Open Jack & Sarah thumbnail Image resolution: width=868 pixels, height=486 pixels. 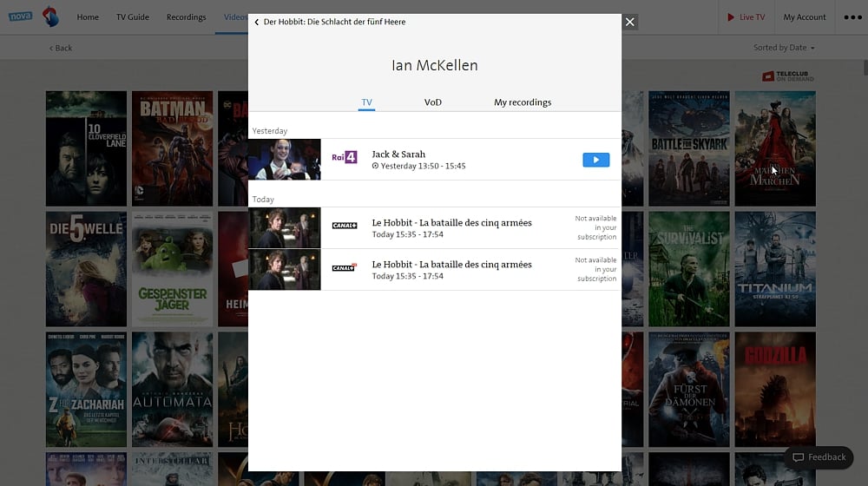[285, 160]
